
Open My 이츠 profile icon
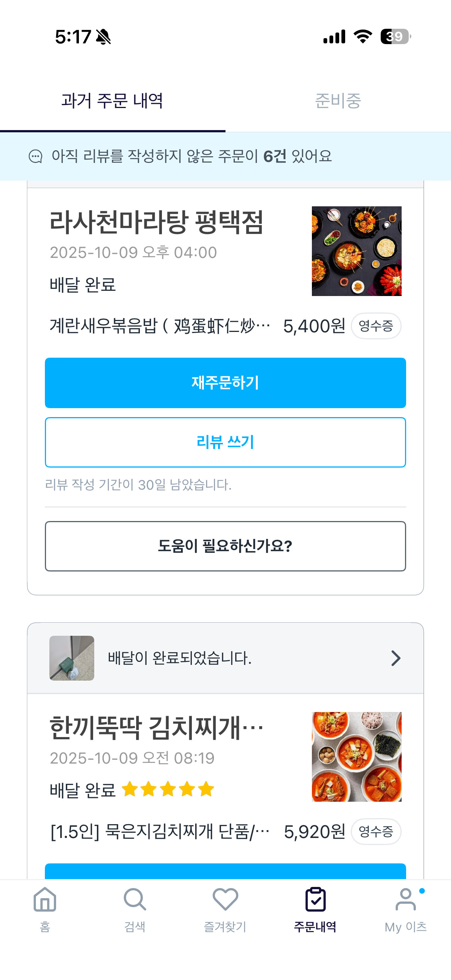coord(406,899)
